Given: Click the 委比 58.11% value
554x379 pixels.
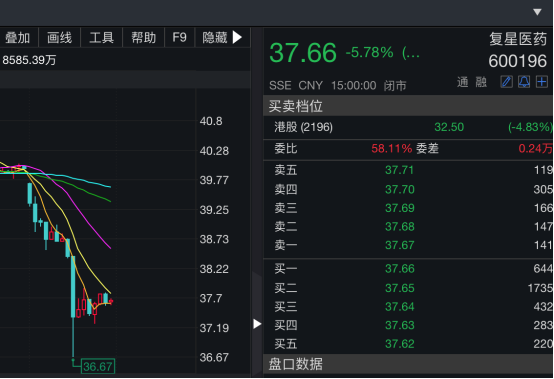Looking at the screenshot, I should [x=391, y=148].
